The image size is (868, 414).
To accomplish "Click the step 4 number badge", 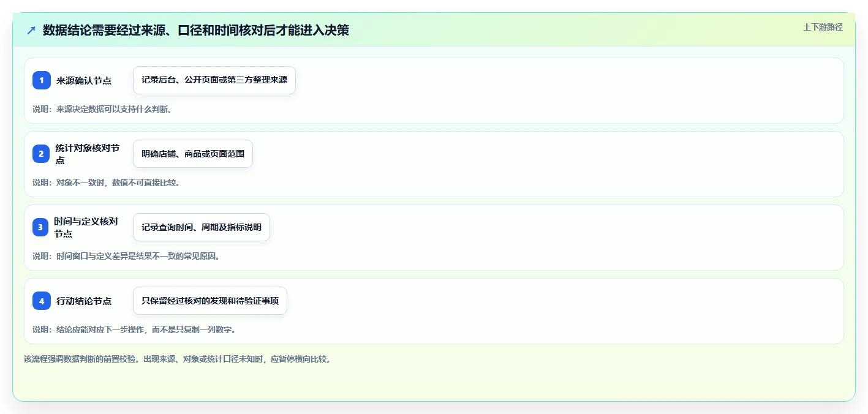I will click(x=42, y=301).
